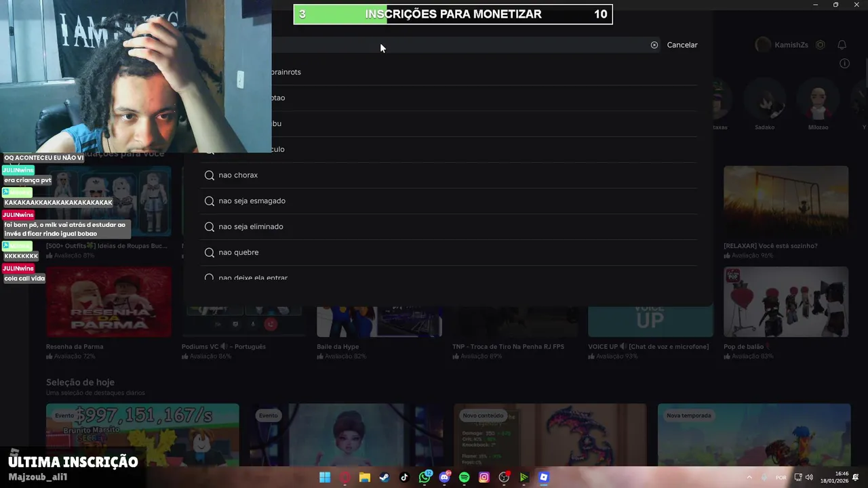This screenshot has width=868, height=488.
Task: Open the 'Nova temporada' featured card
Action: click(754, 435)
